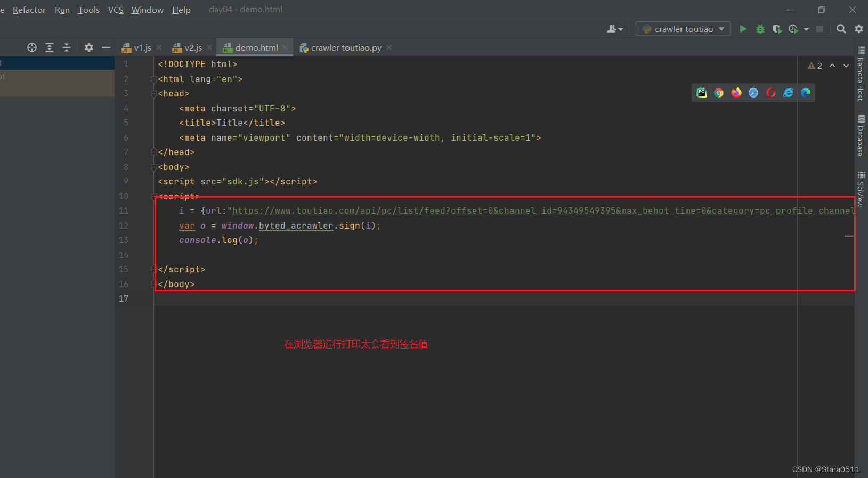Open the Tools menu
The height and width of the screenshot is (478, 868).
click(88, 10)
